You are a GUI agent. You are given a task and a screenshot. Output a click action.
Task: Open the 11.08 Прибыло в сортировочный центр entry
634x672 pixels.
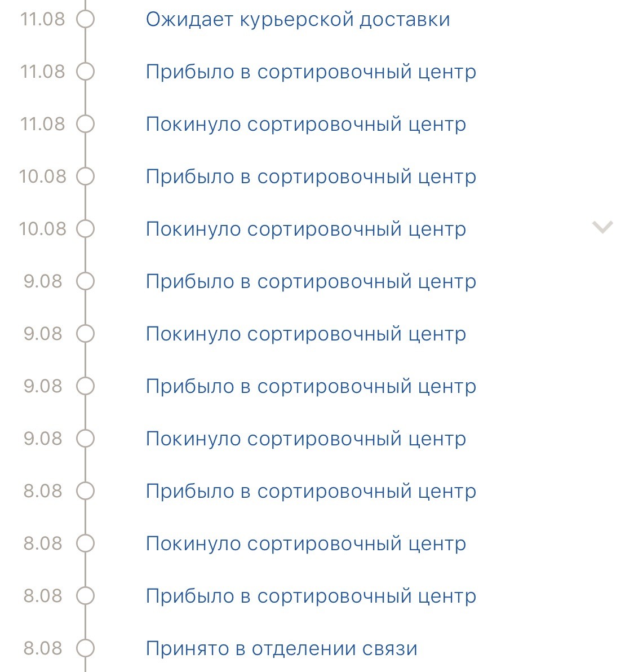coord(311,72)
